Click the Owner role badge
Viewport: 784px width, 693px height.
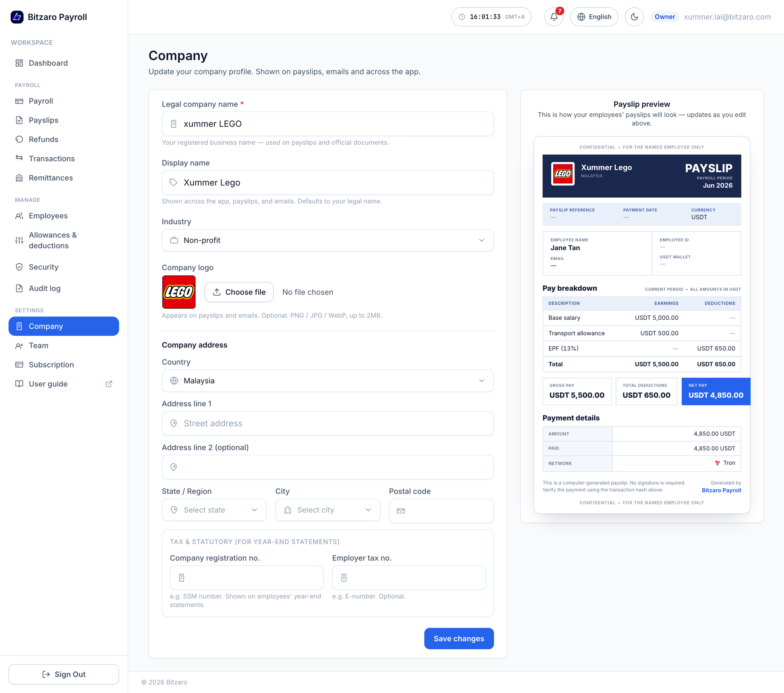click(665, 17)
